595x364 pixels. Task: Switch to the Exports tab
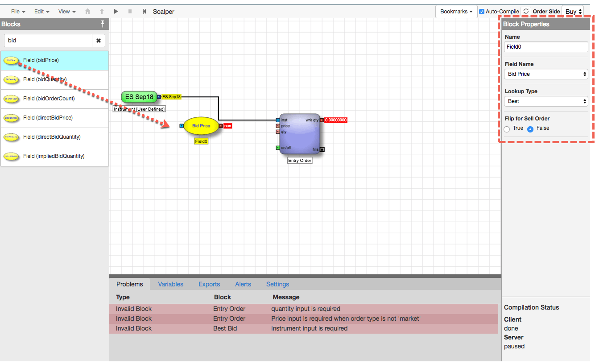point(209,284)
